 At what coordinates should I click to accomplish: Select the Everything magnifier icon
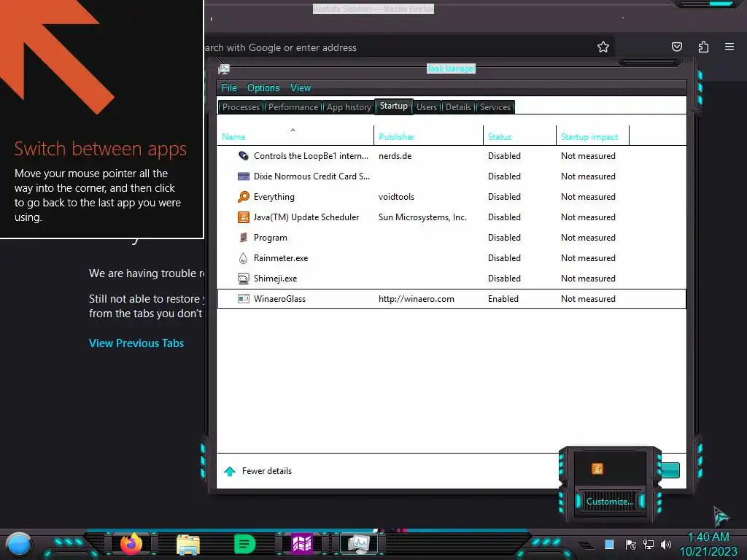(244, 197)
